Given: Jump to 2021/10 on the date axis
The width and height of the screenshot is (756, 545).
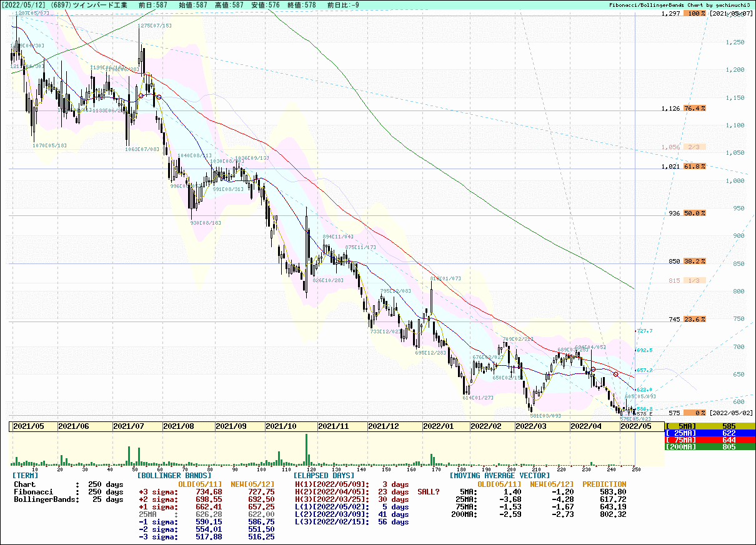Looking at the screenshot, I should 281,426.
